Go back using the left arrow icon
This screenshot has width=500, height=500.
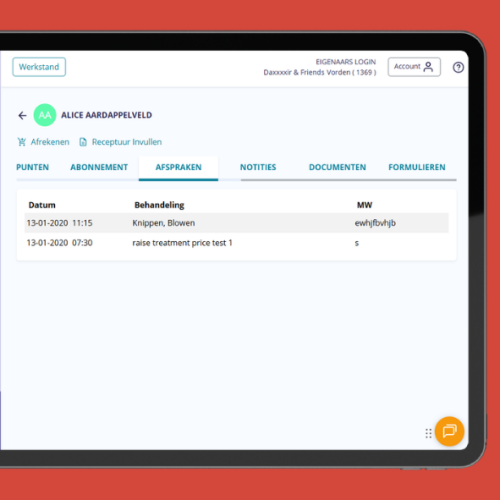pyautogui.click(x=22, y=115)
